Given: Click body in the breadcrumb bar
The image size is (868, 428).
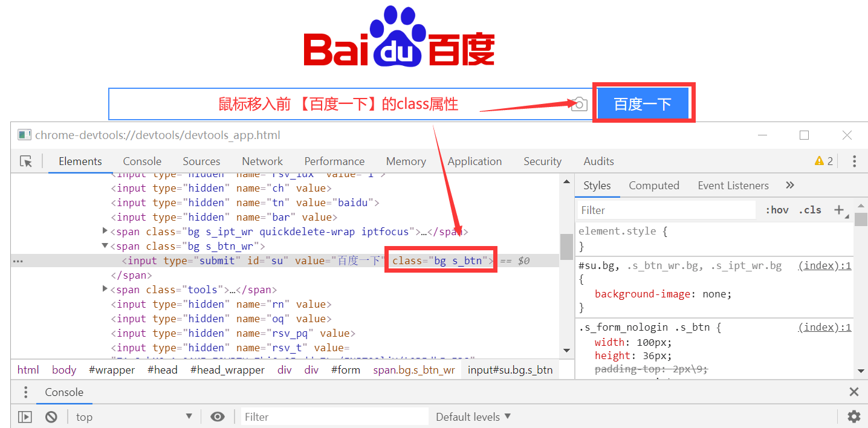Looking at the screenshot, I should [64, 370].
